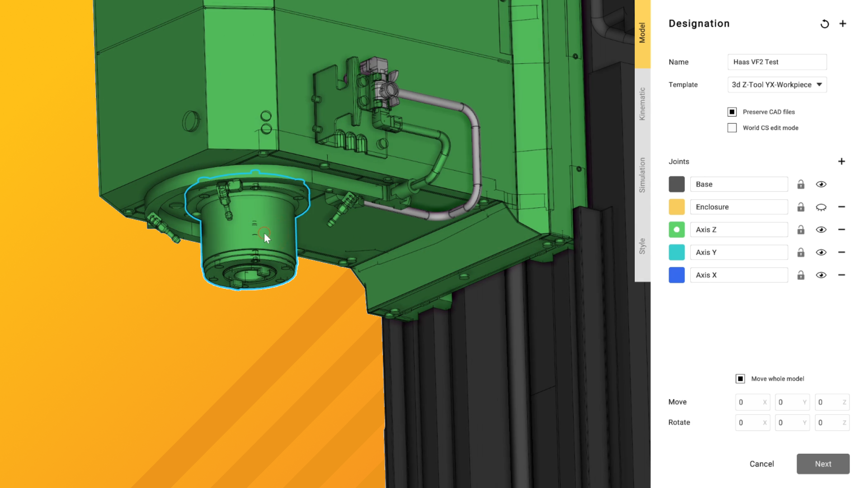Click the plus icon next to Designation
Viewport: 868px width, 488px height.
843,24
